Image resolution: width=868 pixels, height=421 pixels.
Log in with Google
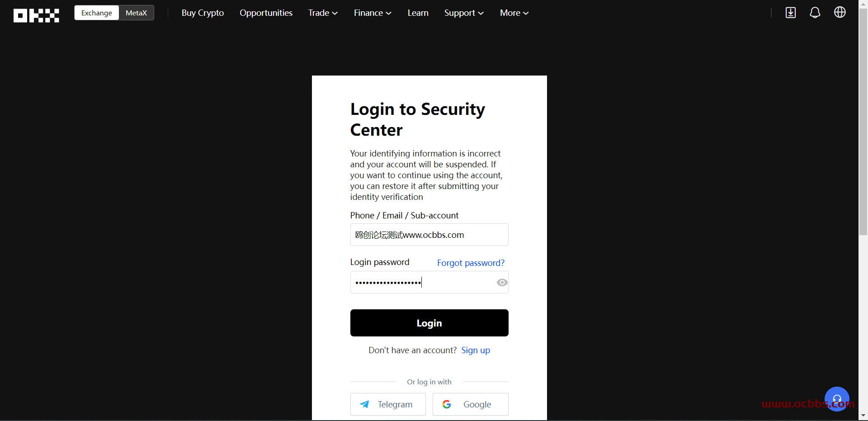(471, 404)
